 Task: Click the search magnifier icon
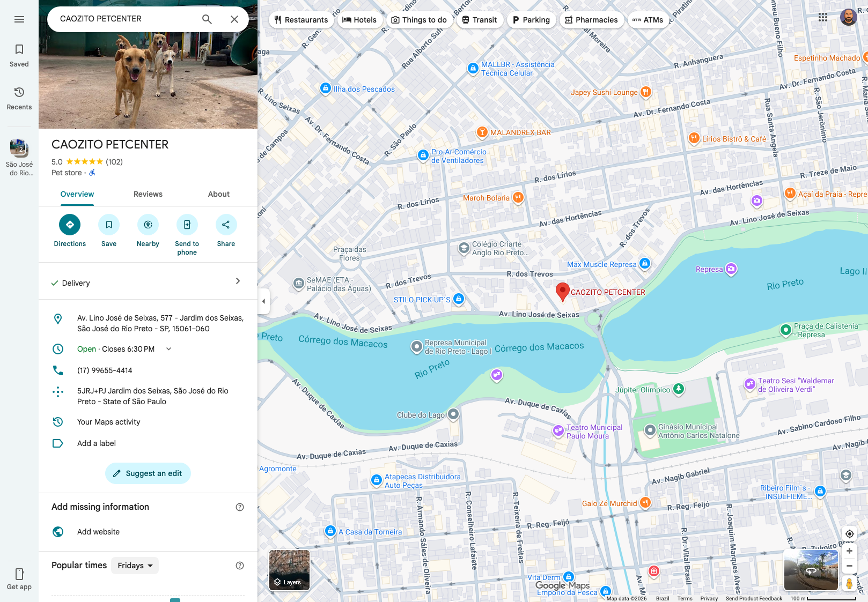click(207, 19)
